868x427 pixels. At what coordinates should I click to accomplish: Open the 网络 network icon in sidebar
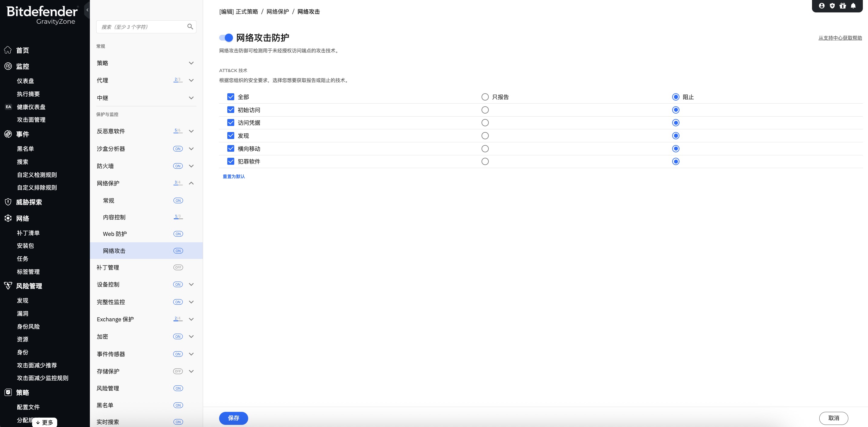click(7, 218)
